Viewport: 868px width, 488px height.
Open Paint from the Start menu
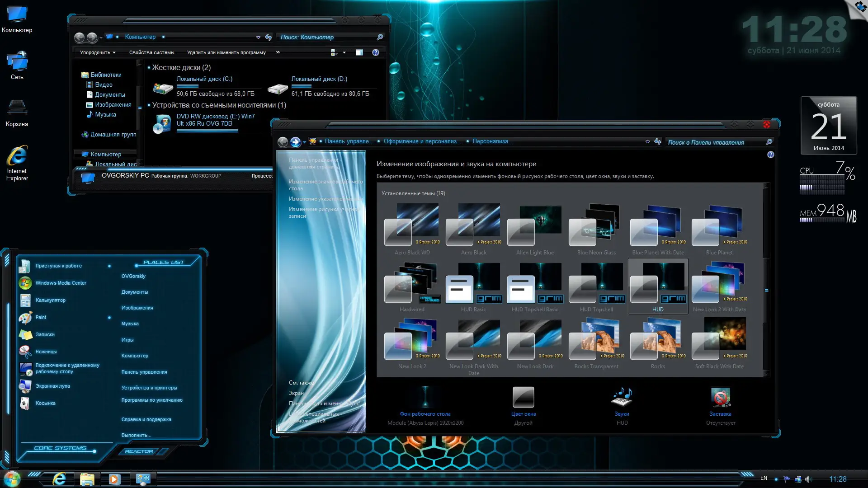click(x=41, y=317)
